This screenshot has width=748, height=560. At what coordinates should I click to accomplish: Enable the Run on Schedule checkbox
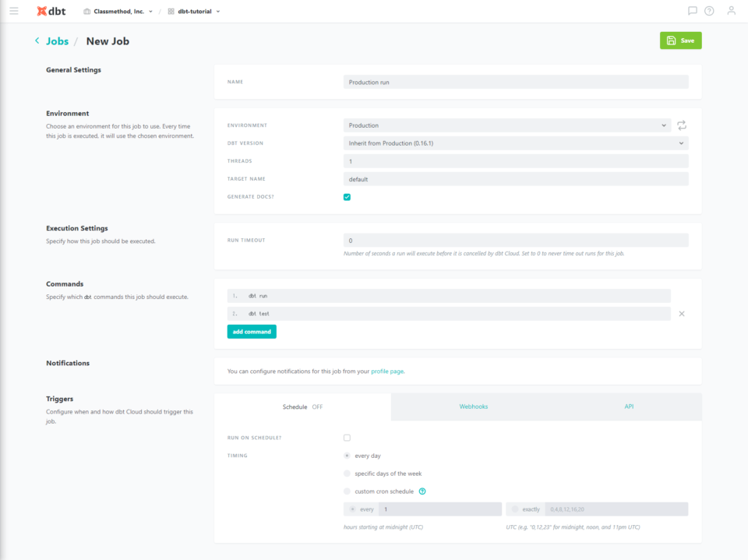click(347, 438)
